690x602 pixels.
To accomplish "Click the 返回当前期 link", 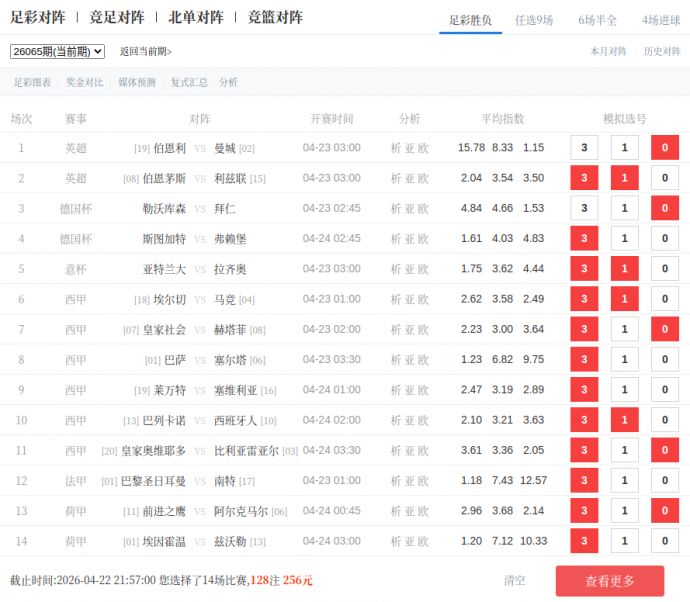I will (x=146, y=51).
